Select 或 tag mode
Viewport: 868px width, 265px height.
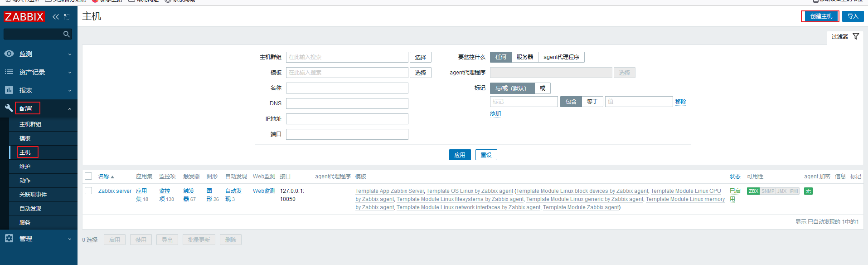click(543, 88)
